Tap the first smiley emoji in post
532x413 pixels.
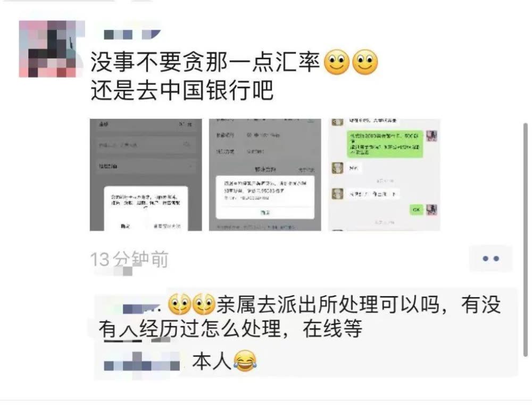[337, 62]
